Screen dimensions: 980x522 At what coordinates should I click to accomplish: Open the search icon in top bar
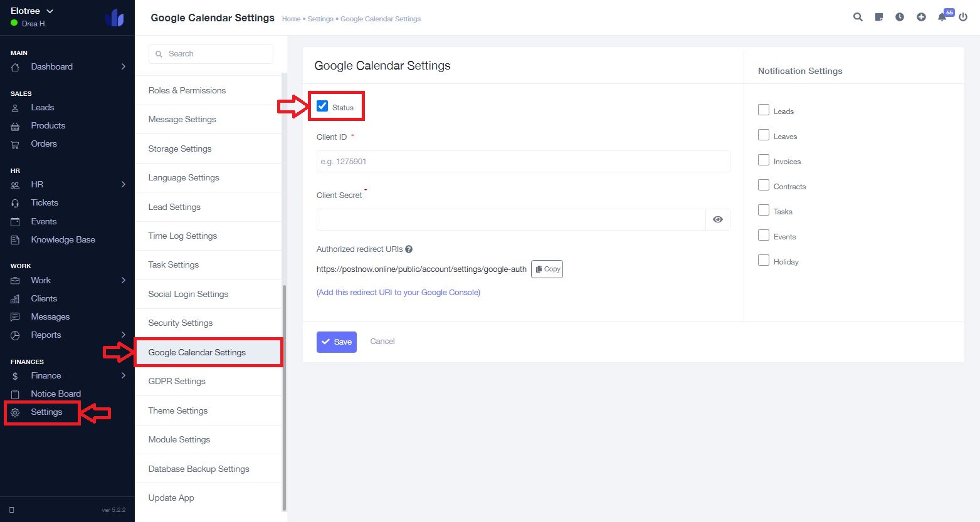(x=858, y=18)
